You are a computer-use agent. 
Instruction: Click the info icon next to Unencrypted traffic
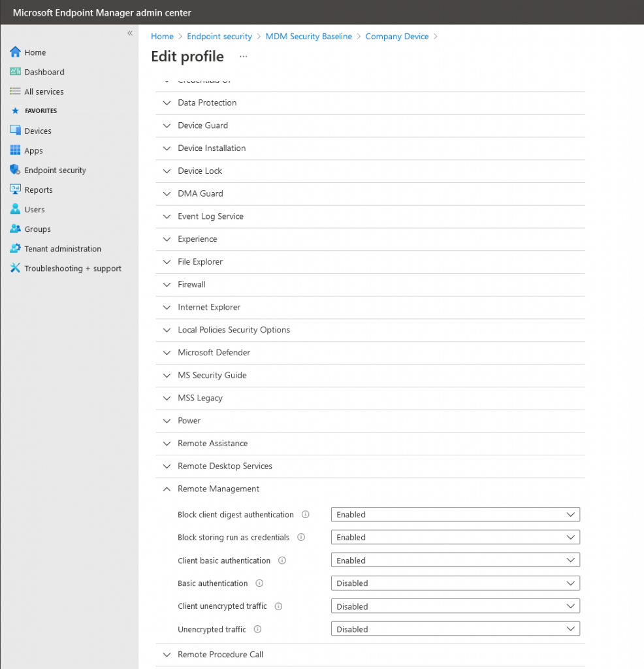point(257,629)
